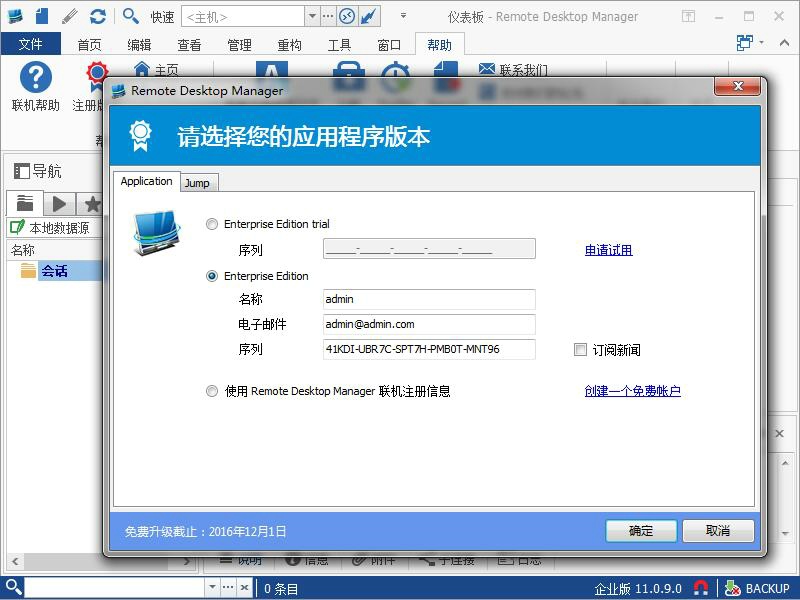Open the navigation folder view tab icon
The height and width of the screenshot is (600, 800).
24,204
